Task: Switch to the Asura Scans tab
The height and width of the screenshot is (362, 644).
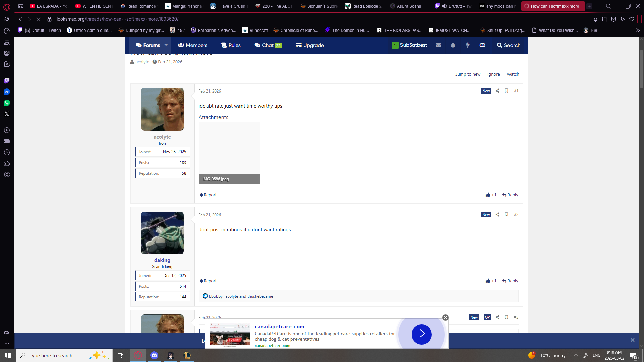Action: 406,6
